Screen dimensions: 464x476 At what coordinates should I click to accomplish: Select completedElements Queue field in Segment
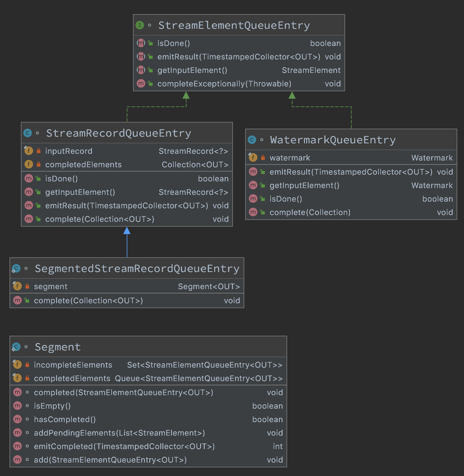pos(148,378)
